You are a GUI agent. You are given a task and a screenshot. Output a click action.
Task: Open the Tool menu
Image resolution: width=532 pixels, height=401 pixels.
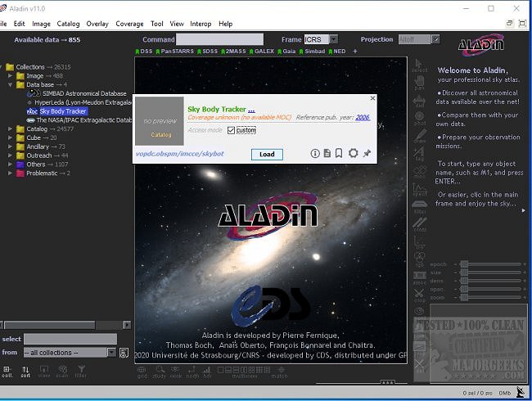[x=157, y=24]
